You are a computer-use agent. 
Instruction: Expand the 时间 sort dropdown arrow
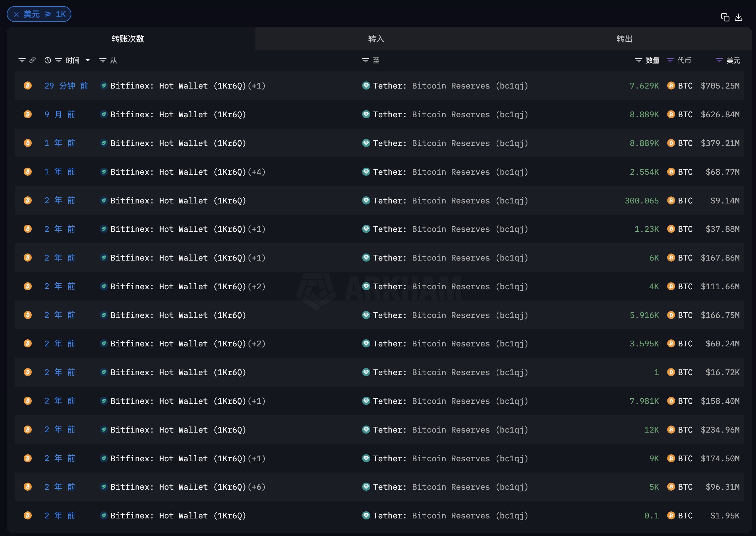pyautogui.click(x=88, y=60)
